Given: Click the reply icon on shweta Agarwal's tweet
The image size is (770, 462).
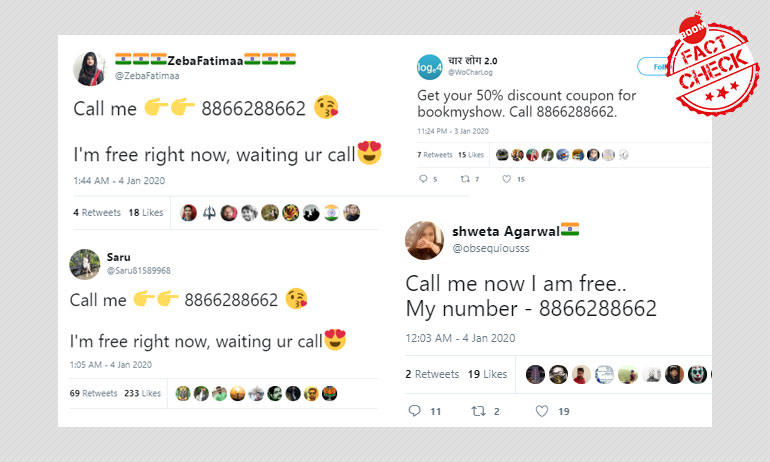Looking at the screenshot, I should pyautogui.click(x=414, y=410).
